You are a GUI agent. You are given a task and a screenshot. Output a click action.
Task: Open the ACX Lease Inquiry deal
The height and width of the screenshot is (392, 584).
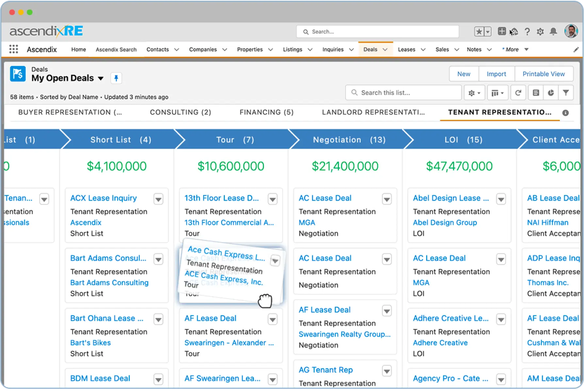point(104,198)
